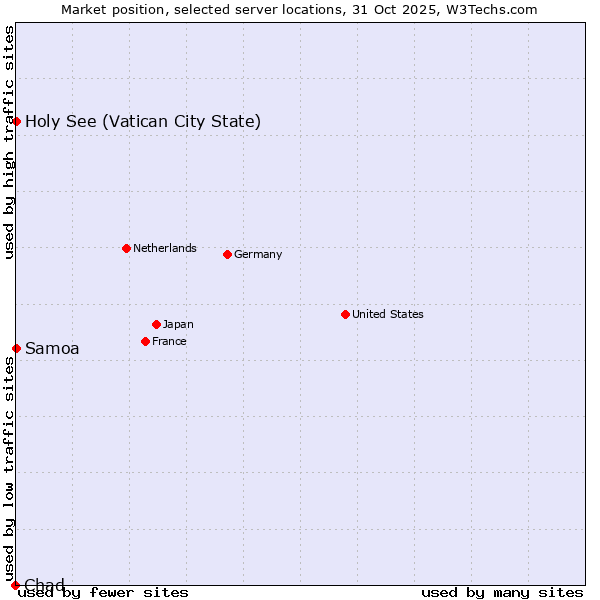Select the Samoa marker on left axis
Image resolution: width=600 pixels, height=600 pixels.
[x=16, y=348]
